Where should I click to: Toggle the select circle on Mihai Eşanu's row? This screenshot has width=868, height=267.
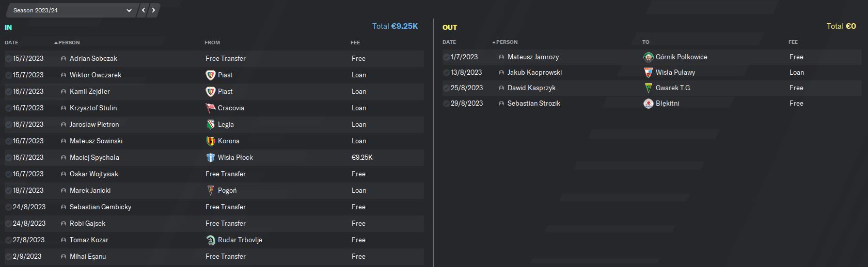tap(8, 257)
